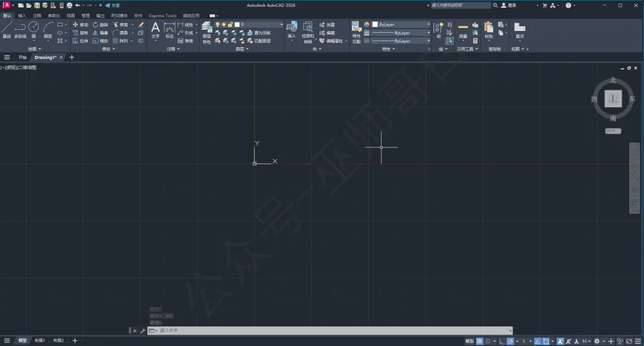Screen dimensions: 644x346
Task: Open the 1:1 annotation scale dropdown
Action: (586, 341)
